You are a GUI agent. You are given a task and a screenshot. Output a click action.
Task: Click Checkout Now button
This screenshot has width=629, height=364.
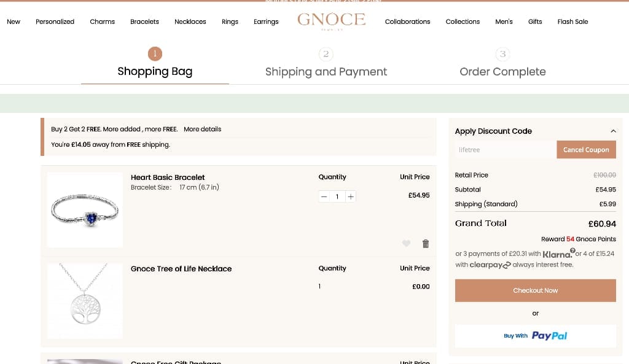pos(535,290)
